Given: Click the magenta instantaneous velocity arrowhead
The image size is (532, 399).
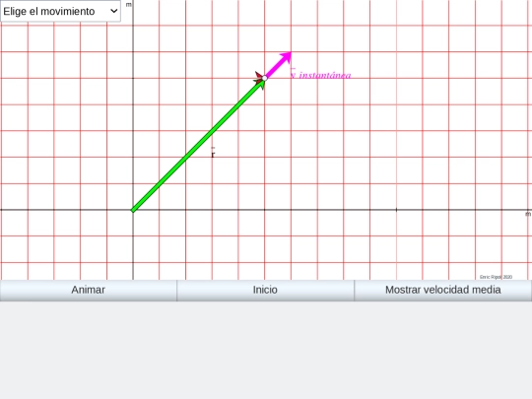Looking at the screenshot, I should tap(286, 57).
